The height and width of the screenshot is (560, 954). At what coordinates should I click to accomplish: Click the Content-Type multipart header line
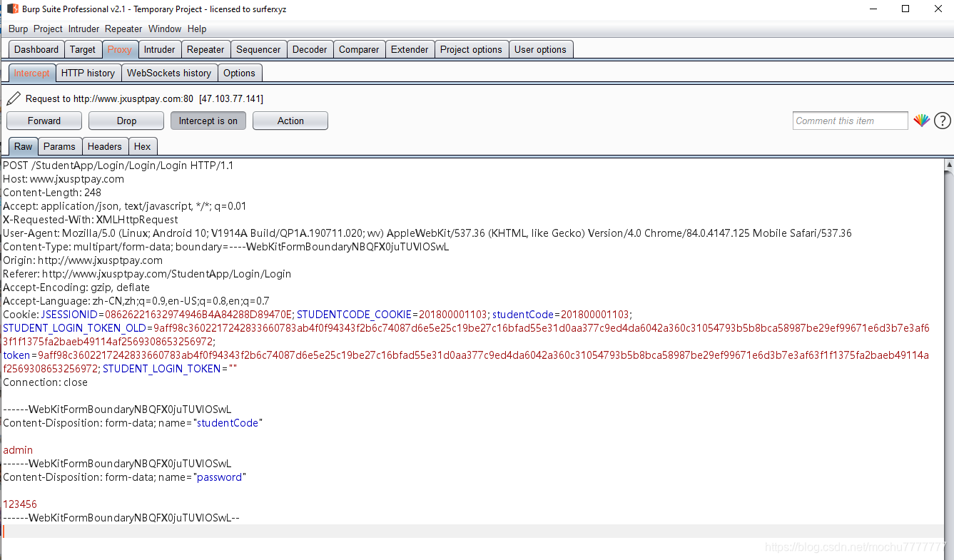point(226,247)
